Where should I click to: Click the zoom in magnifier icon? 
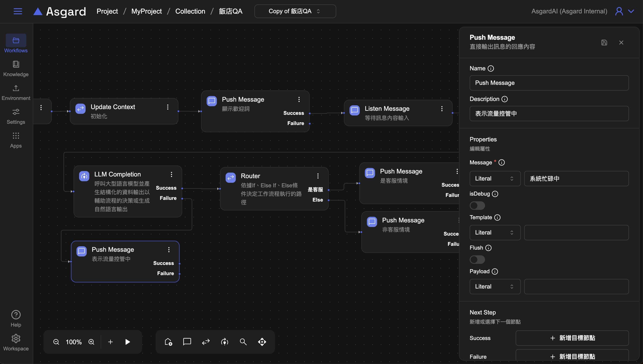pos(91,342)
